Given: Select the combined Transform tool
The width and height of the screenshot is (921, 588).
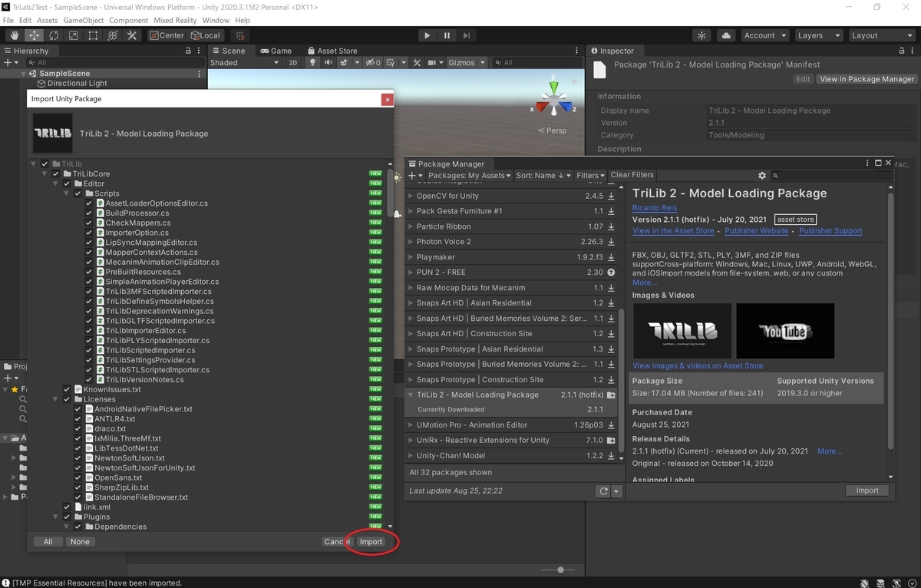Looking at the screenshot, I should [x=112, y=35].
